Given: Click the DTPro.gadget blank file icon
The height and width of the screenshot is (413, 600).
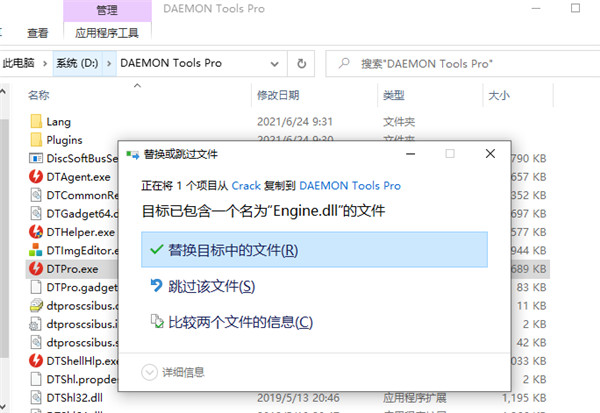Looking at the screenshot, I should (x=36, y=287).
